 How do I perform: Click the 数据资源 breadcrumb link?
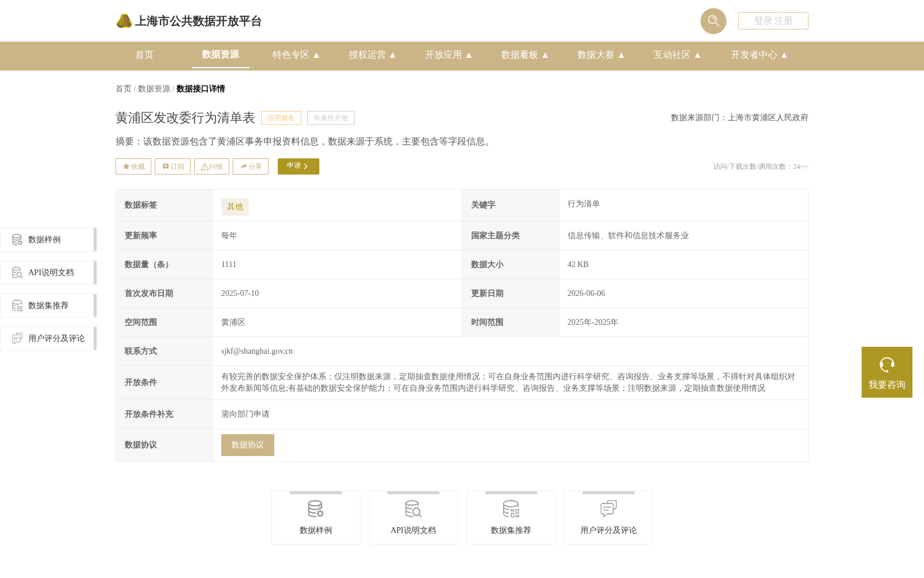tap(154, 88)
